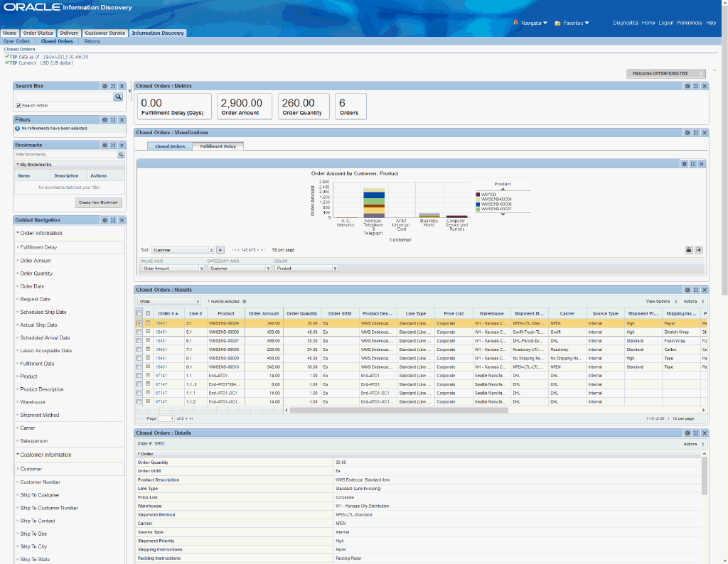This screenshot has width=728, height=564.
Task: Click Create New Bookmark button
Action: click(x=98, y=202)
